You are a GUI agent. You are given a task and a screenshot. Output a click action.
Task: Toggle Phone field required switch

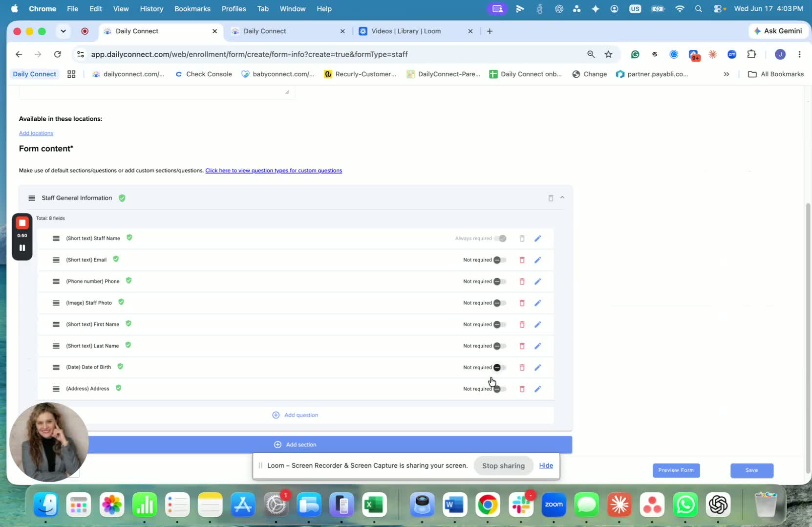(x=499, y=282)
